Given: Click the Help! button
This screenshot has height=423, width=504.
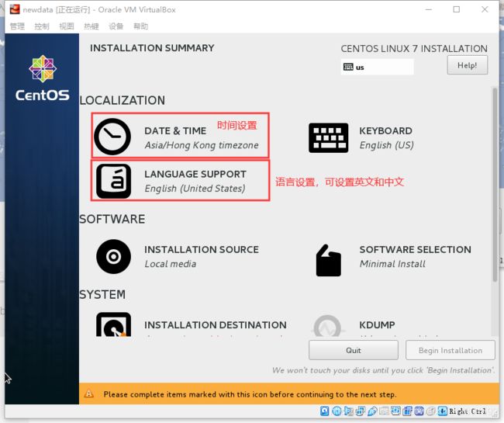Looking at the screenshot, I should pos(467,65).
